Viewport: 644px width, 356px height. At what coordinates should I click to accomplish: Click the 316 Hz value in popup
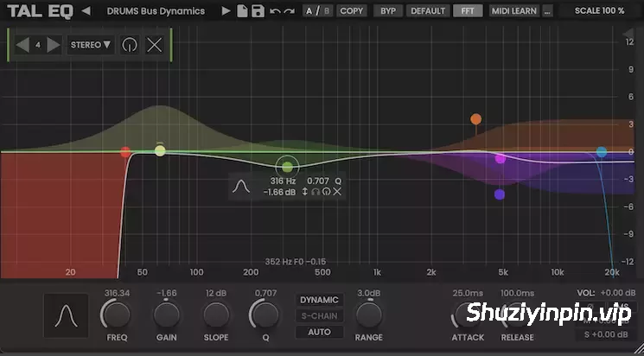click(x=283, y=181)
